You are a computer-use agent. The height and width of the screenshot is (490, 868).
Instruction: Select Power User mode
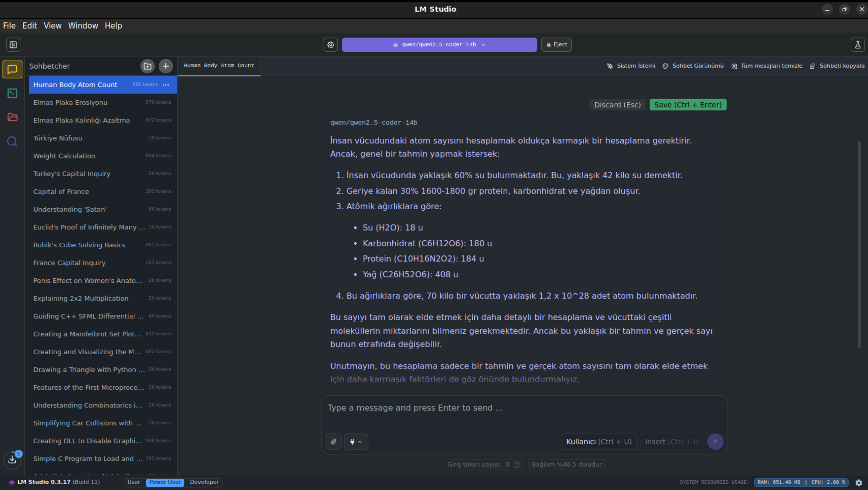tap(165, 482)
